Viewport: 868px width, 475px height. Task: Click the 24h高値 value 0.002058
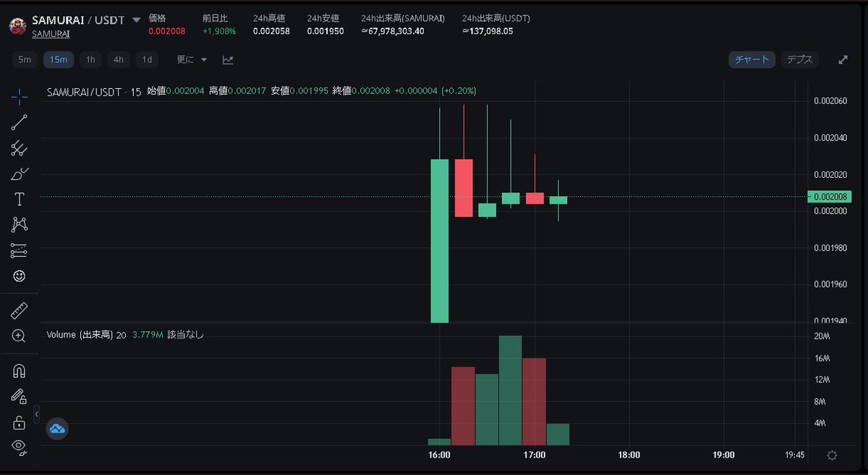[272, 31]
